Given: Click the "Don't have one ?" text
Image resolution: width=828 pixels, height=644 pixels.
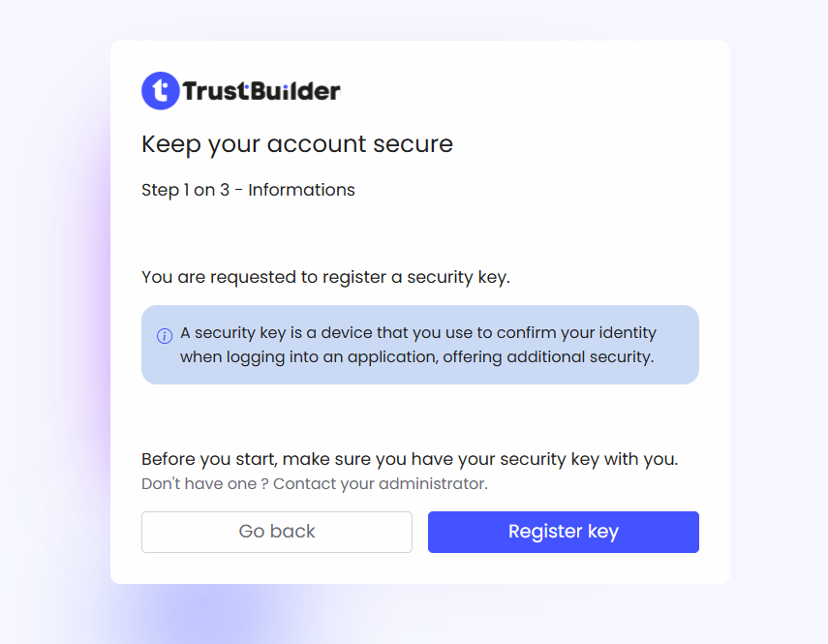Looking at the screenshot, I should coord(204,483).
